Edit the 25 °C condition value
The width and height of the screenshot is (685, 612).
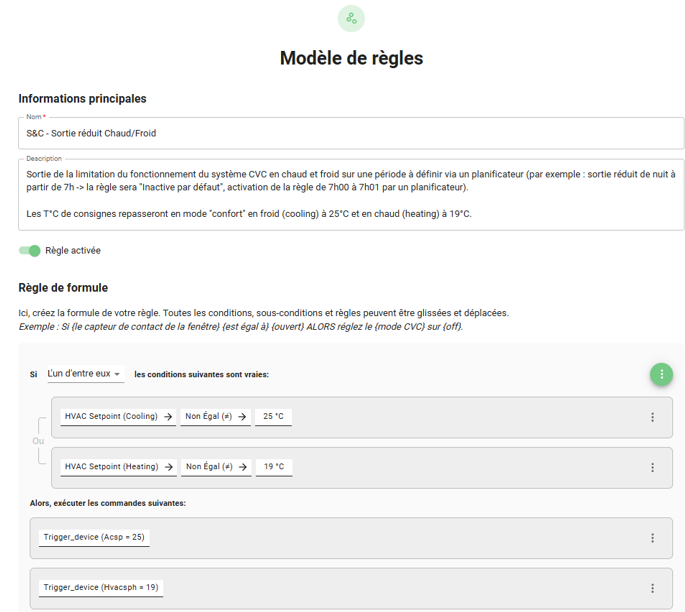click(273, 417)
